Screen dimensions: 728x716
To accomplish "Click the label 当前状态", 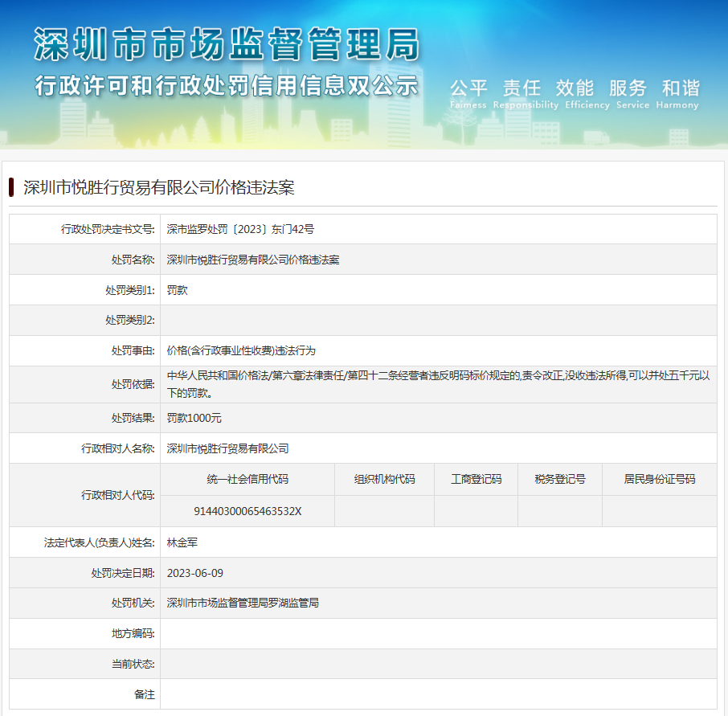I will 133,664.
